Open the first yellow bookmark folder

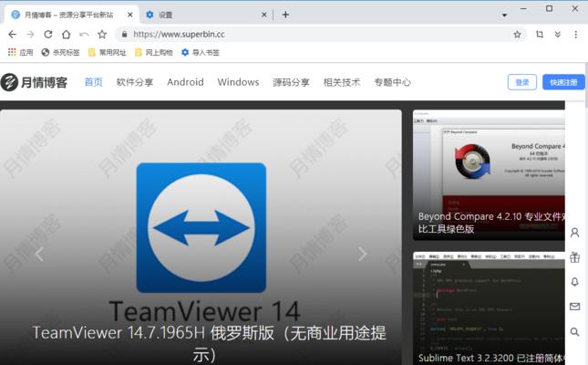(x=107, y=52)
